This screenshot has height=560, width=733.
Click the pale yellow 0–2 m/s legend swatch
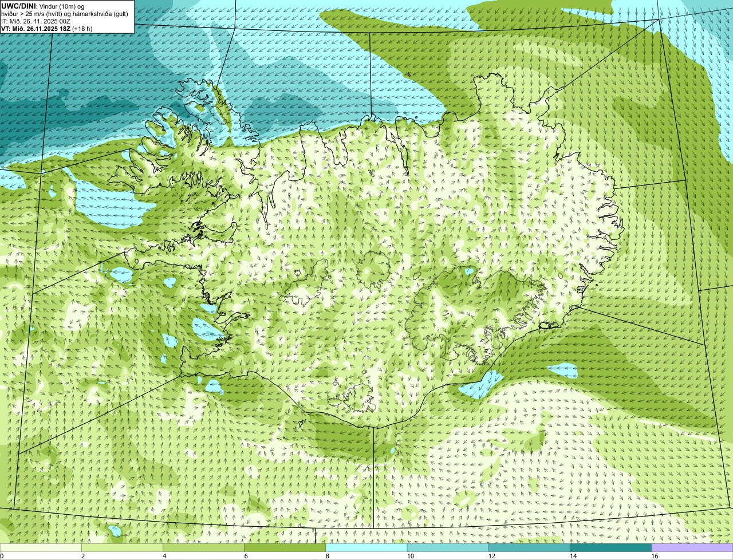tap(41, 548)
